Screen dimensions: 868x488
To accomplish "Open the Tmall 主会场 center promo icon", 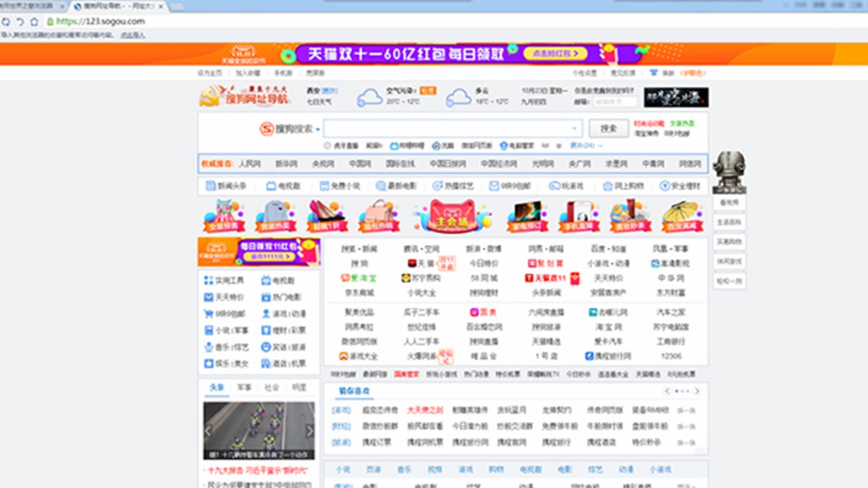I will 452,216.
